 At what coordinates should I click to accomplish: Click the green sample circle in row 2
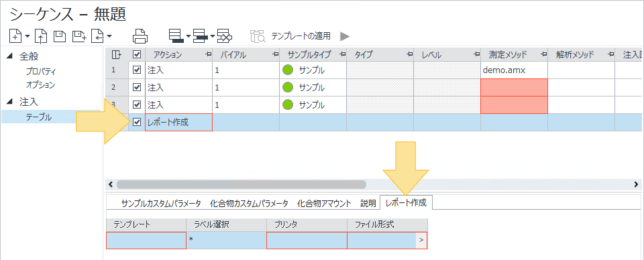pos(288,87)
